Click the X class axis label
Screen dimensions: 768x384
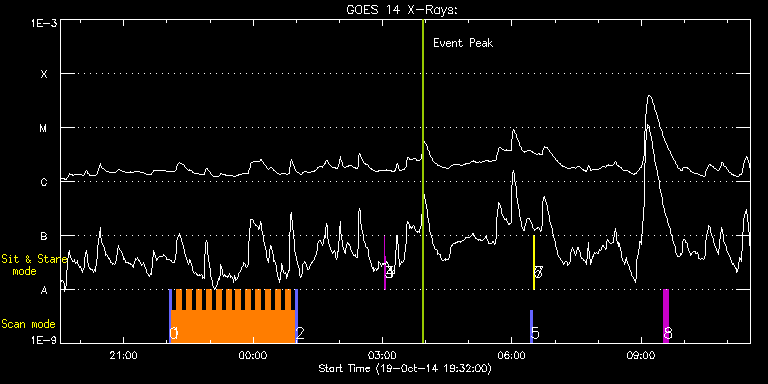click(44, 74)
